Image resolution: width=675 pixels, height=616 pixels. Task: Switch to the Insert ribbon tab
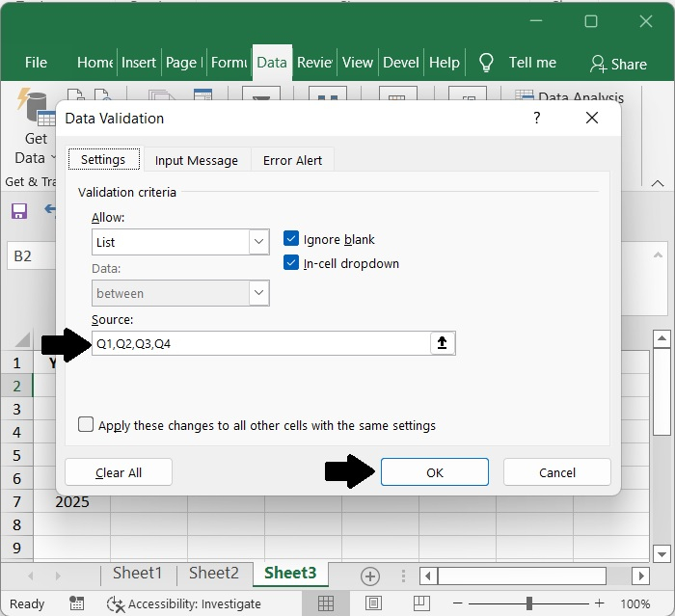139,63
